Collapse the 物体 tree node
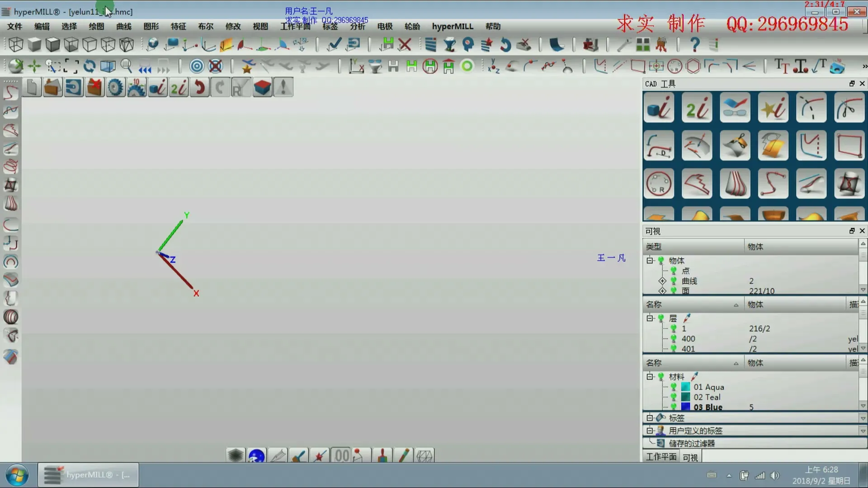868x488 pixels. point(650,260)
